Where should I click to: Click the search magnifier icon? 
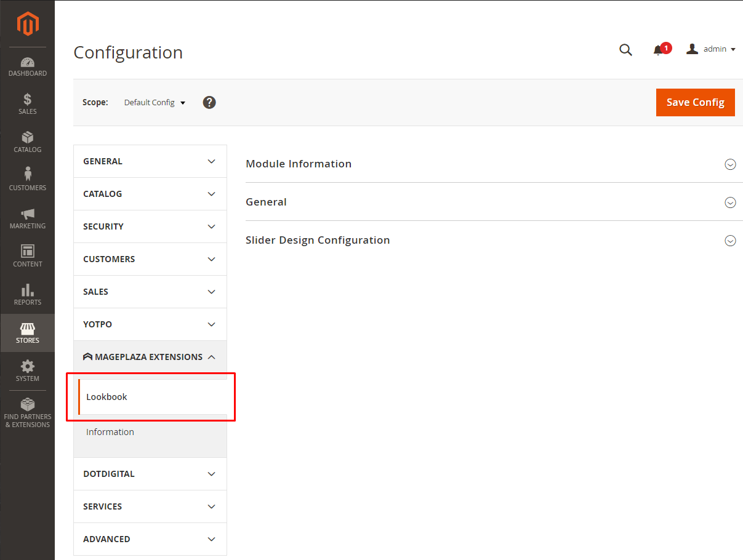click(625, 50)
